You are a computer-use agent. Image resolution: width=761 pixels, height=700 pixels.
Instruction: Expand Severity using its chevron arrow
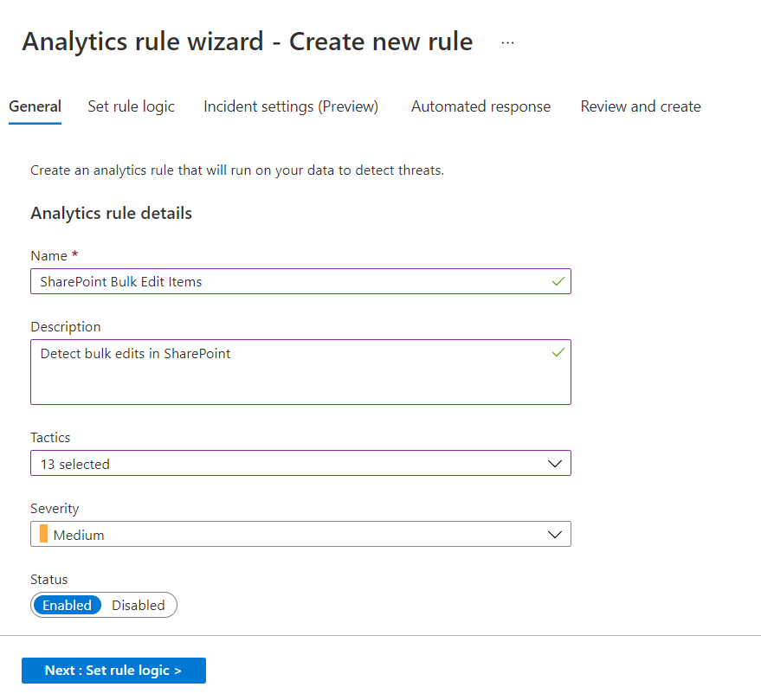coord(555,535)
